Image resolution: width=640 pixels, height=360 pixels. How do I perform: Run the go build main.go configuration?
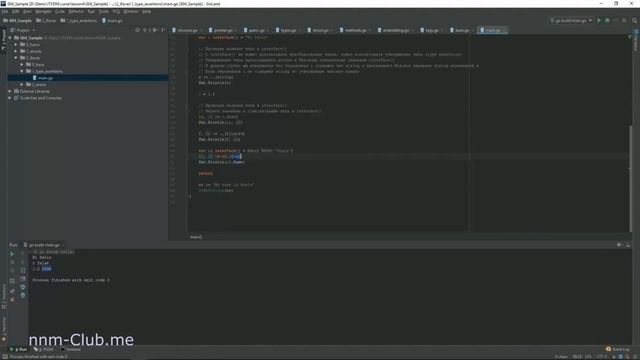click(599, 20)
